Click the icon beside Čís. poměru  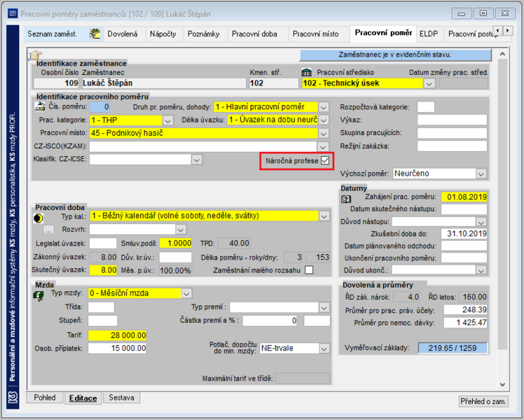(40, 107)
